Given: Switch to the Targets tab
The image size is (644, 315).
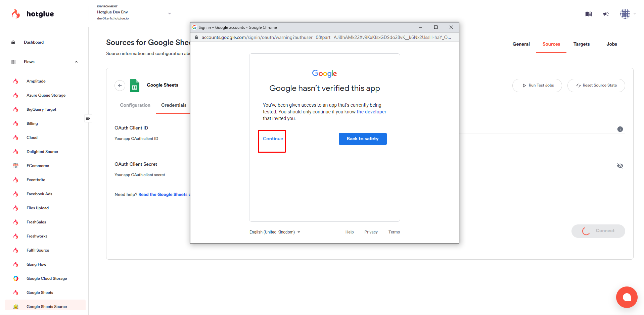Looking at the screenshot, I should tap(582, 44).
